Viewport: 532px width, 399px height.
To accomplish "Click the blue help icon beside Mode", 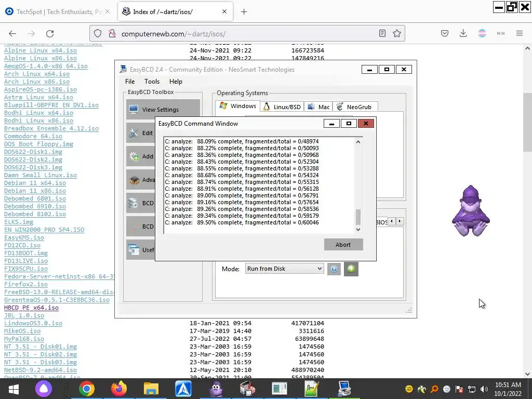I will point(334,269).
